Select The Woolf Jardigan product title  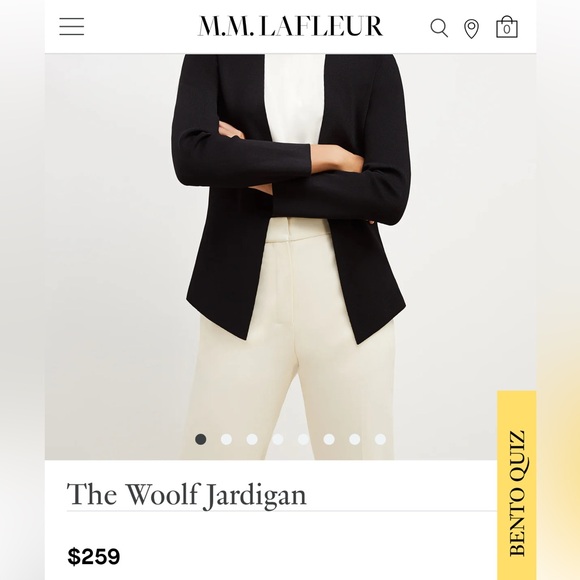click(x=186, y=495)
